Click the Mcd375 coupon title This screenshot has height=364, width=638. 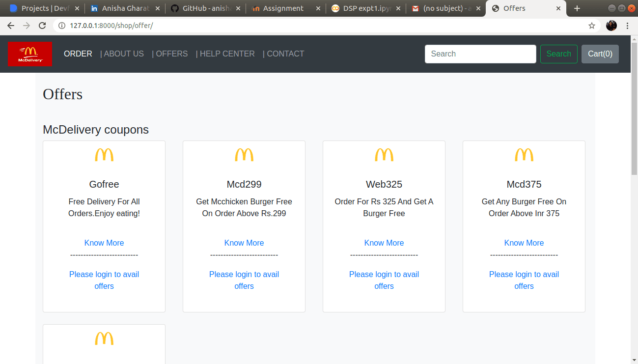click(x=524, y=184)
